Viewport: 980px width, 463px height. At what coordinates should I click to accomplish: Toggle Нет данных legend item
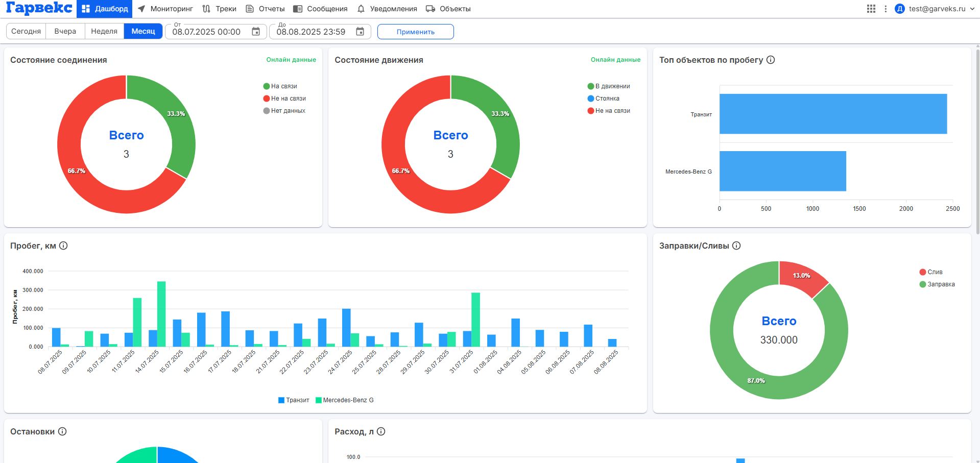(x=284, y=111)
